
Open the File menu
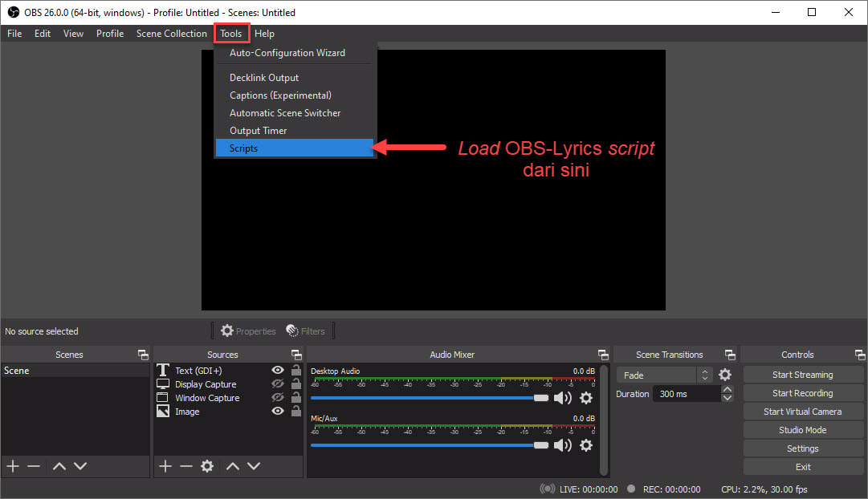tap(14, 33)
